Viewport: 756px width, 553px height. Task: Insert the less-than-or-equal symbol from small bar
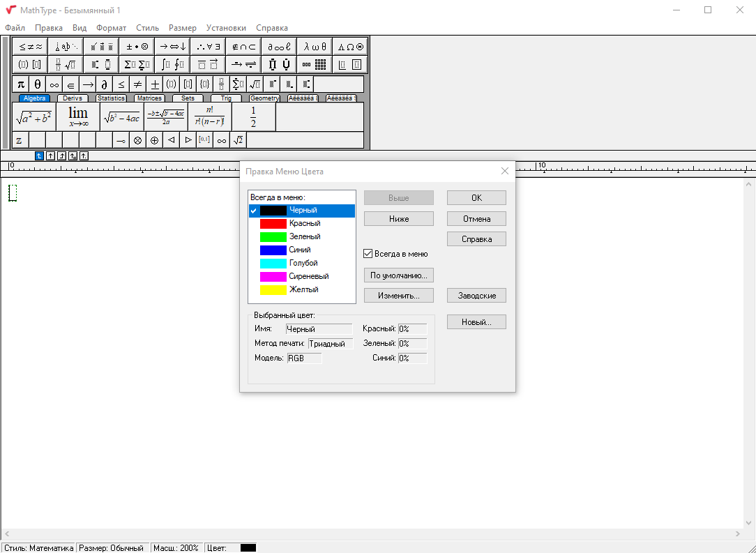(x=121, y=84)
